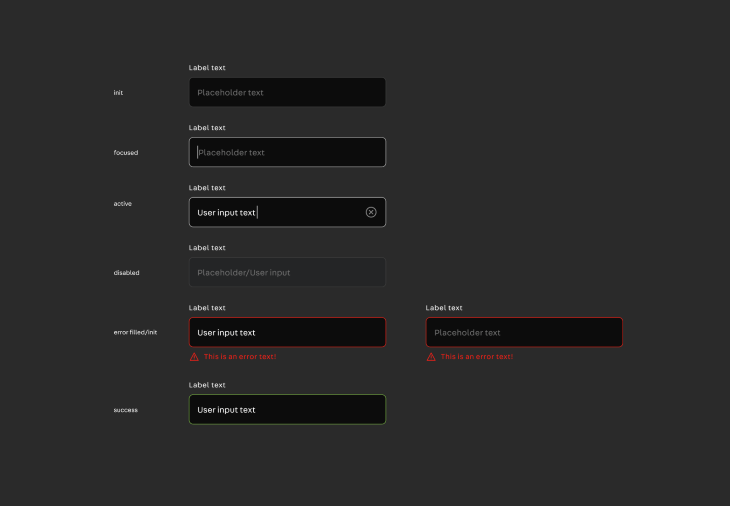
Task: Click the Label text above disabled field
Action: [x=207, y=248]
